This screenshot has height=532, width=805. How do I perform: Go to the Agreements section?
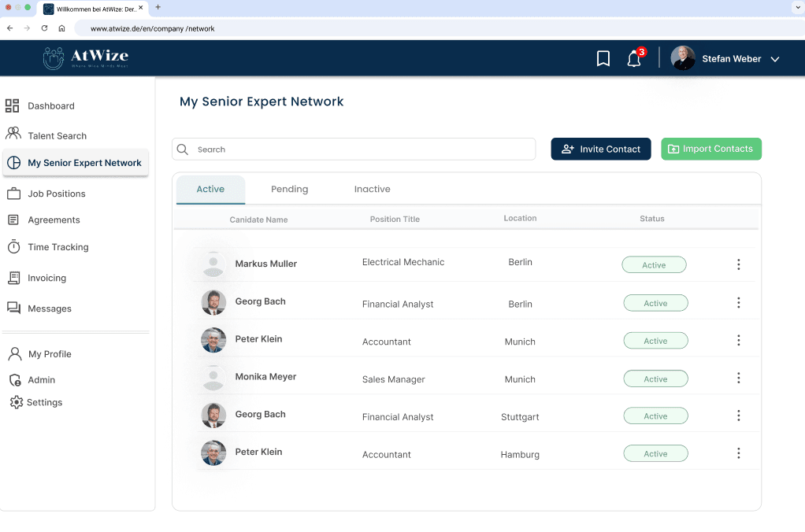tap(55, 220)
